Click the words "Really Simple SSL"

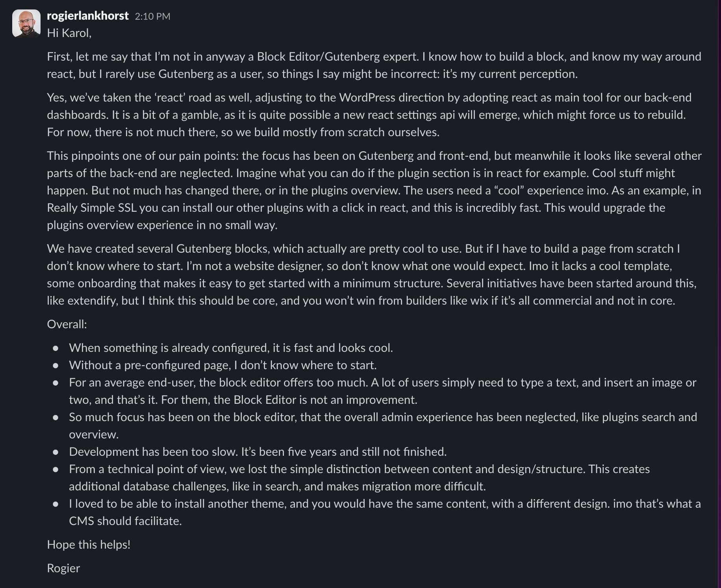91,208
